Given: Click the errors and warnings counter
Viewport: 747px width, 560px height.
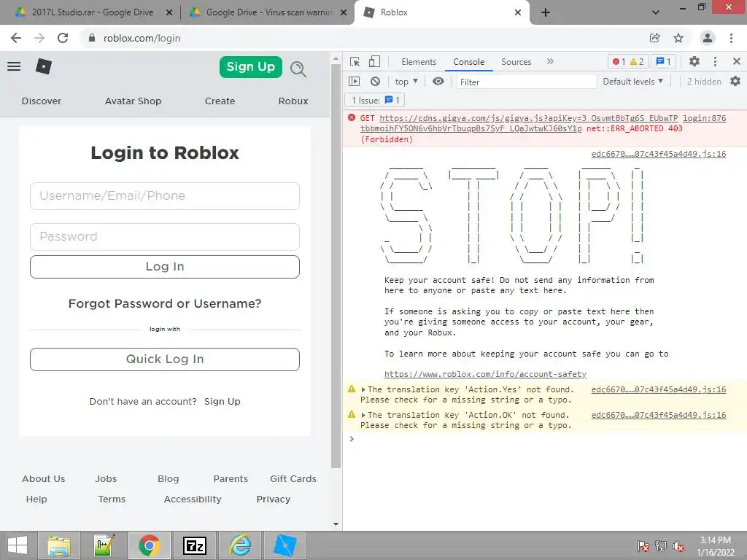Looking at the screenshot, I should pos(628,61).
